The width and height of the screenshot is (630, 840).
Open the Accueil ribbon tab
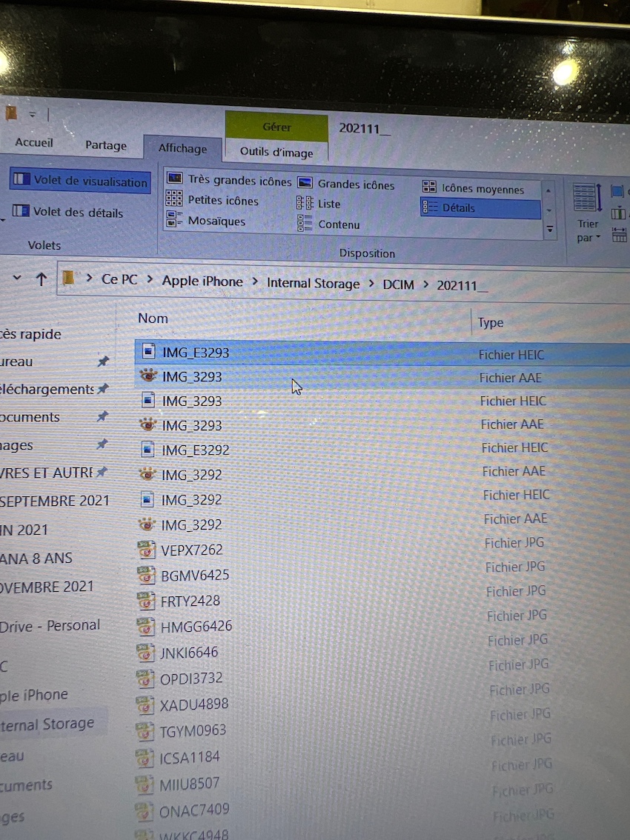coord(34,142)
